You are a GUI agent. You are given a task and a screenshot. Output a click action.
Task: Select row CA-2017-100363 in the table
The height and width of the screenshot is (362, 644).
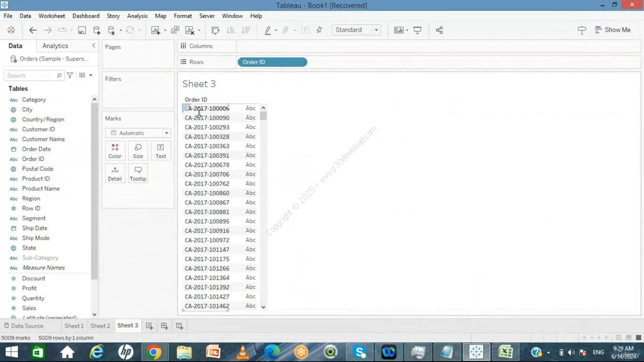tap(207, 146)
